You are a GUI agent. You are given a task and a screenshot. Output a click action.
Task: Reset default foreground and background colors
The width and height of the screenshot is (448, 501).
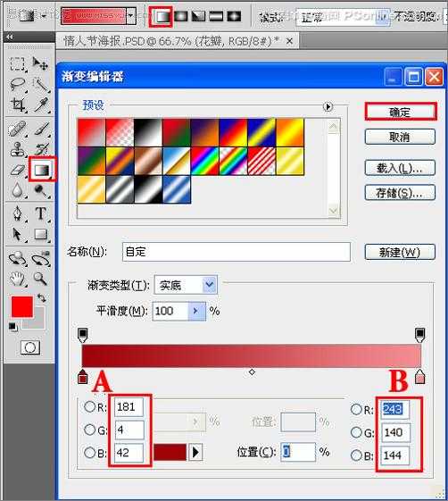[12, 327]
